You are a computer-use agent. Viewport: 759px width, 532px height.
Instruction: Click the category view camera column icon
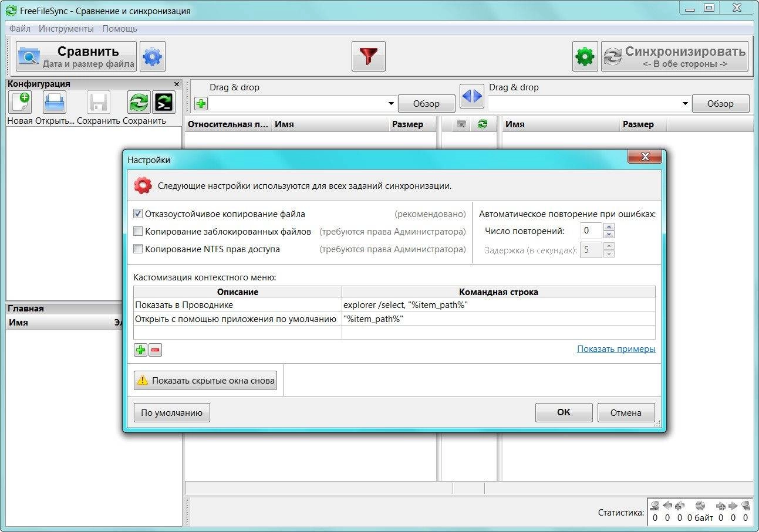click(461, 124)
